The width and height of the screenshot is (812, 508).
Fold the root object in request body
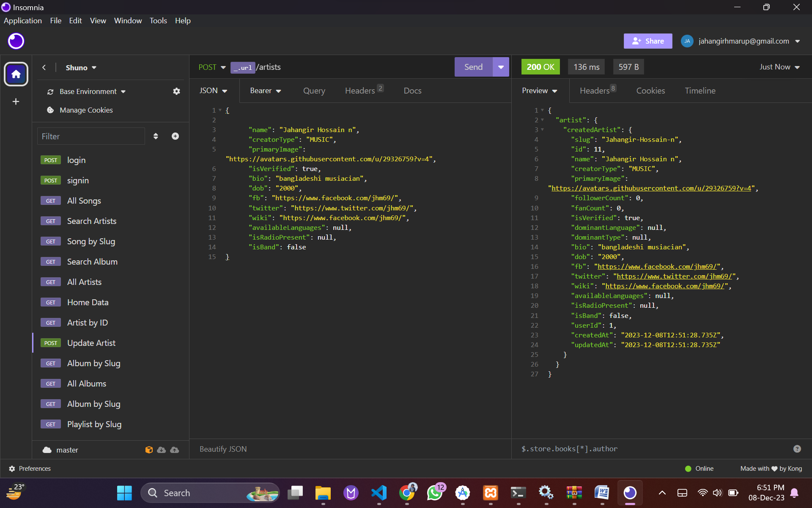220,110
